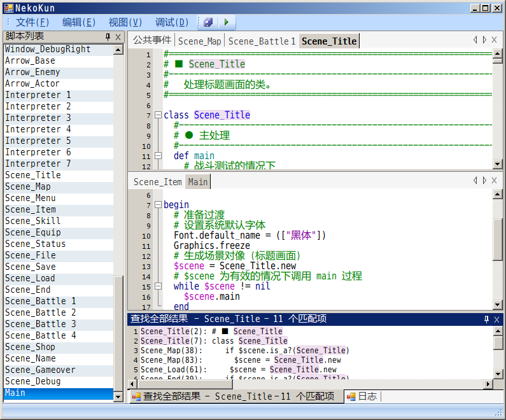Close the Main editor tab pane

[x=494, y=180]
